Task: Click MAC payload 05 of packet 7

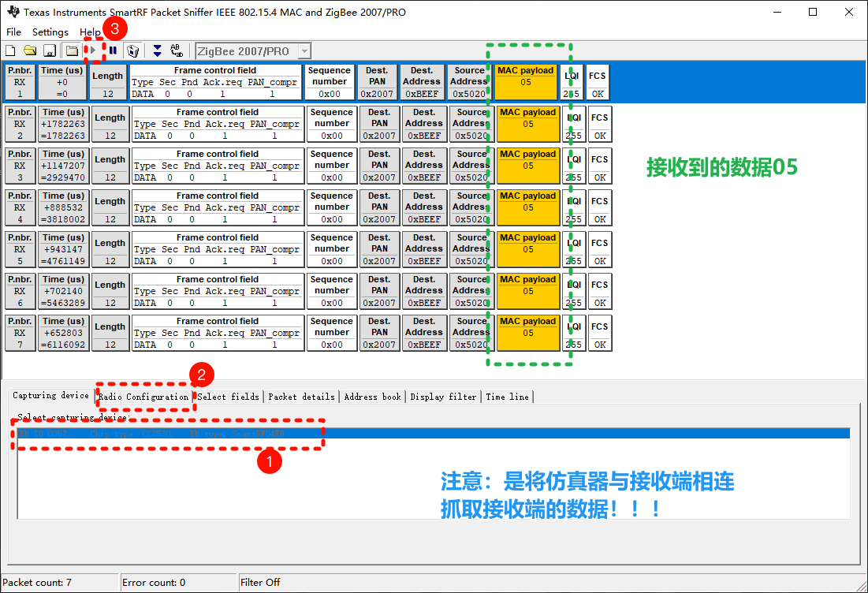Action: 528,333
